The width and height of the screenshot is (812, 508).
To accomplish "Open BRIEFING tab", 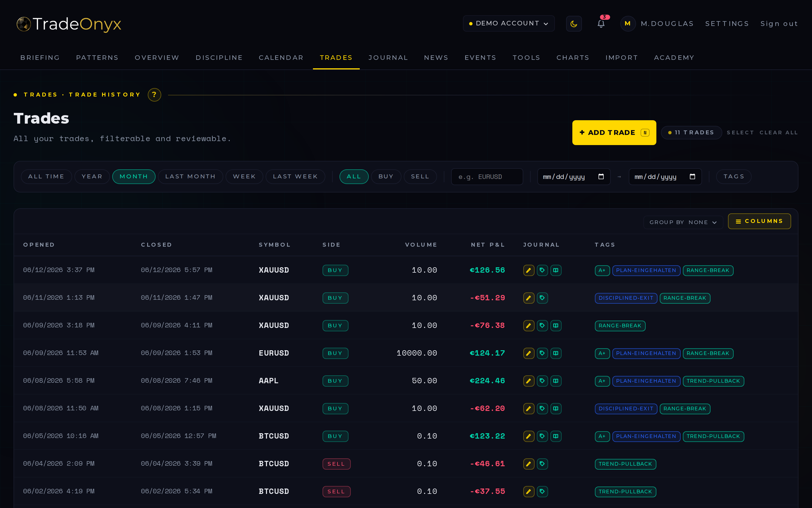I will point(40,58).
